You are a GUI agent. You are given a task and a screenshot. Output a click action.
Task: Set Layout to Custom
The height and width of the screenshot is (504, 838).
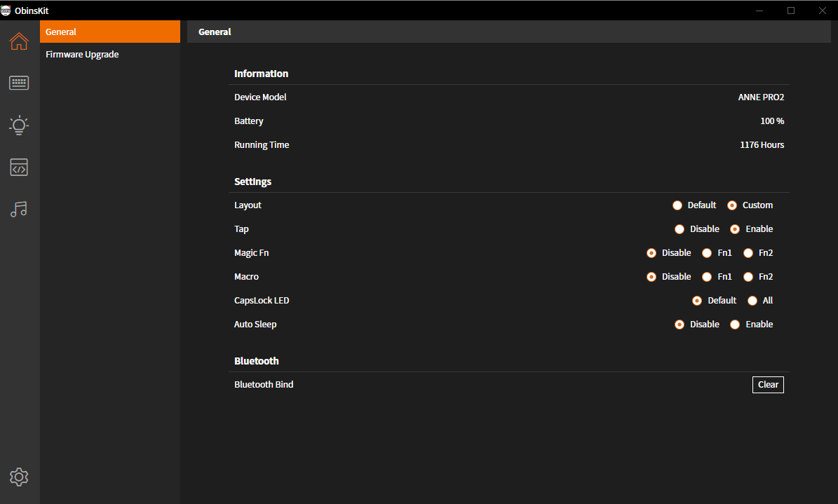click(x=732, y=205)
